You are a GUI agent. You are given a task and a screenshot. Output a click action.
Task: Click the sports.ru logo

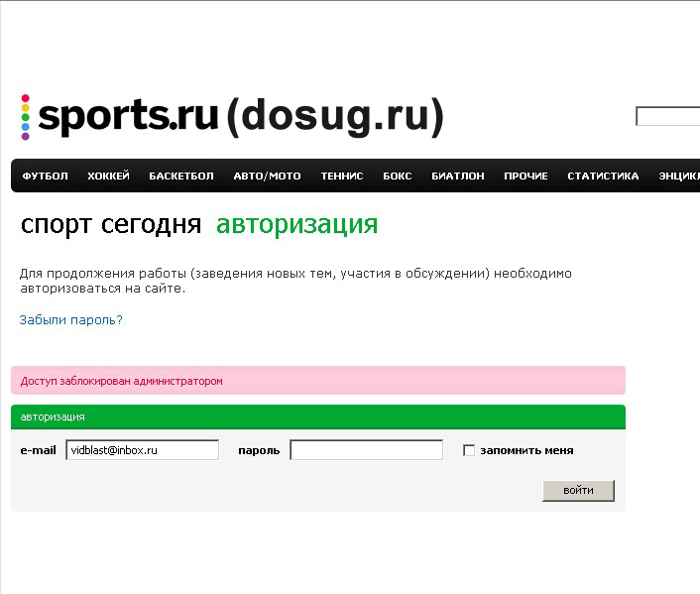(x=120, y=116)
